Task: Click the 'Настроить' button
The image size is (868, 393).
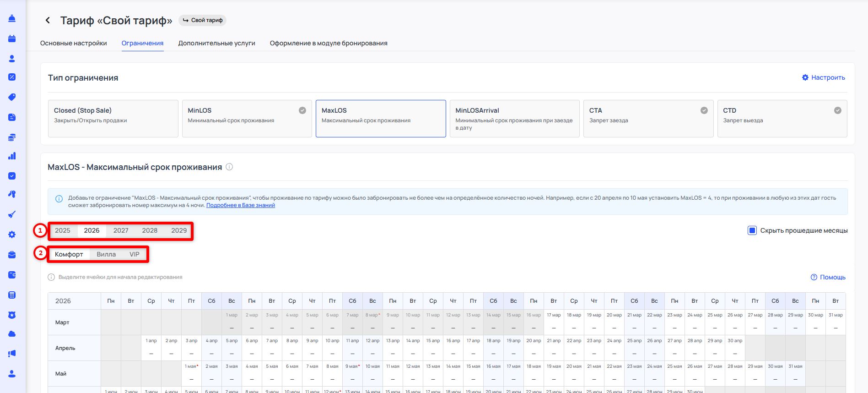Action: (x=823, y=77)
